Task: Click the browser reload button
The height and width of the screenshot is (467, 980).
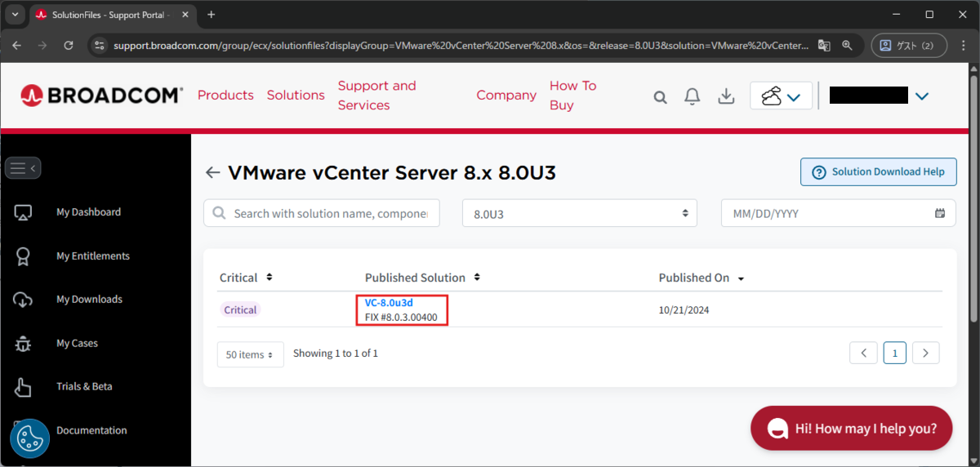Action: pyautogui.click(x=69, y=46)
